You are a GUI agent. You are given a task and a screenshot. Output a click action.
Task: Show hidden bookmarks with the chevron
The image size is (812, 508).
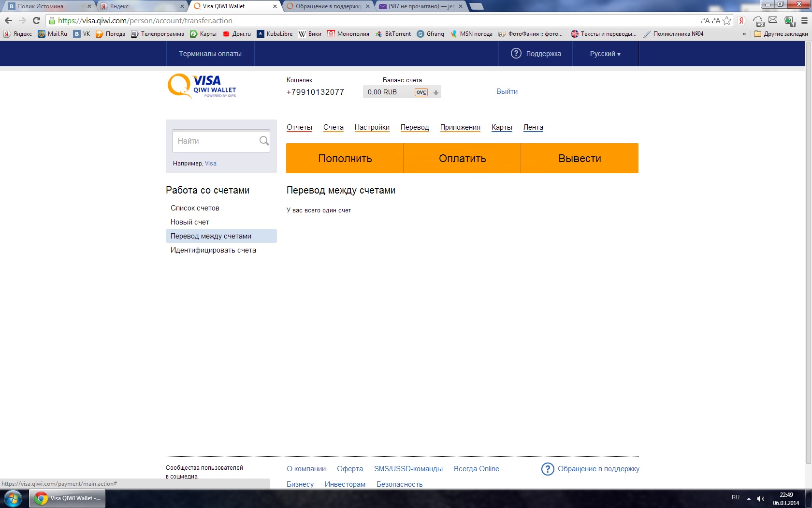pos(744,34)
